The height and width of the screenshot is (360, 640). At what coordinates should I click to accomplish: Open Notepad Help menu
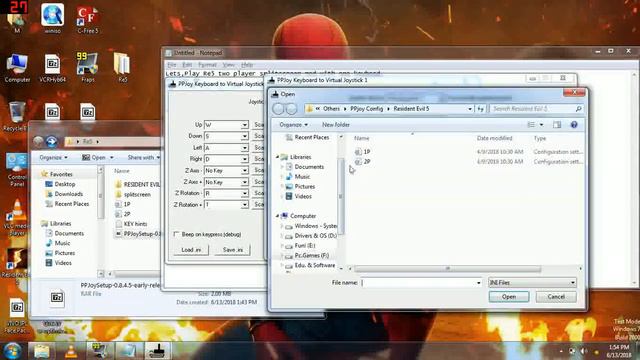tap(247, 65)
